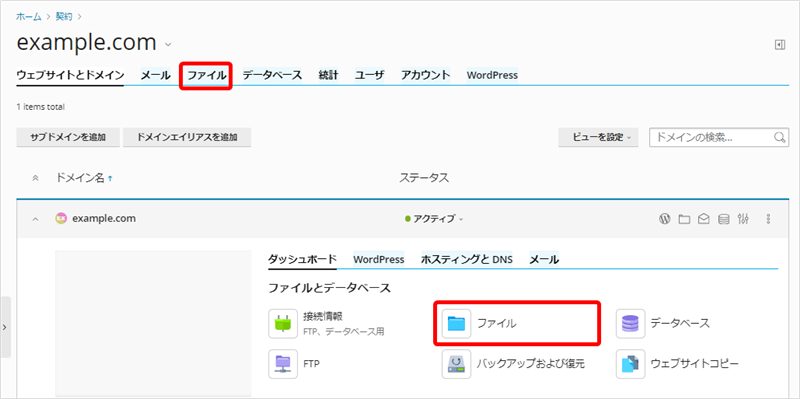This screenshot has width=800, height=399.
Task: Click バックアップおよび復元 link text
Action: (x=531, y=364)
